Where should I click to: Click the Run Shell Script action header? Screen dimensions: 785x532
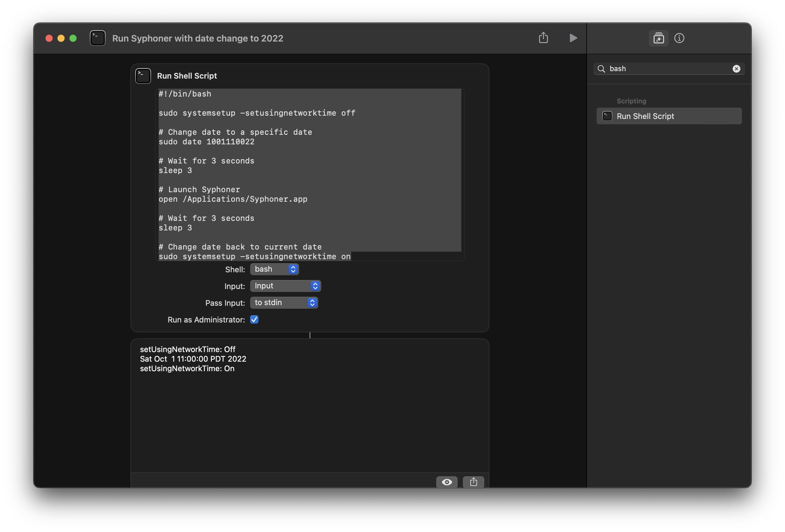187,76
